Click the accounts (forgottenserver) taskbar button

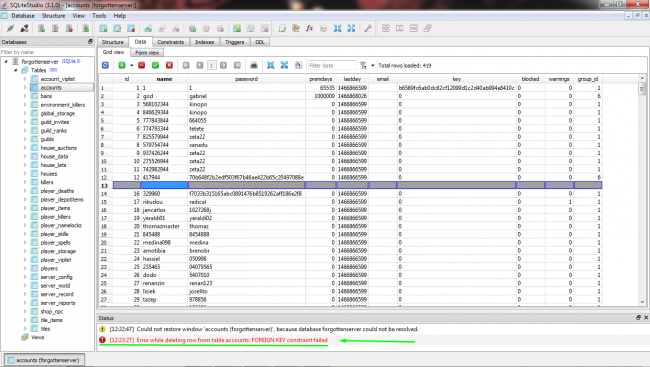click(x=44, y=360)
